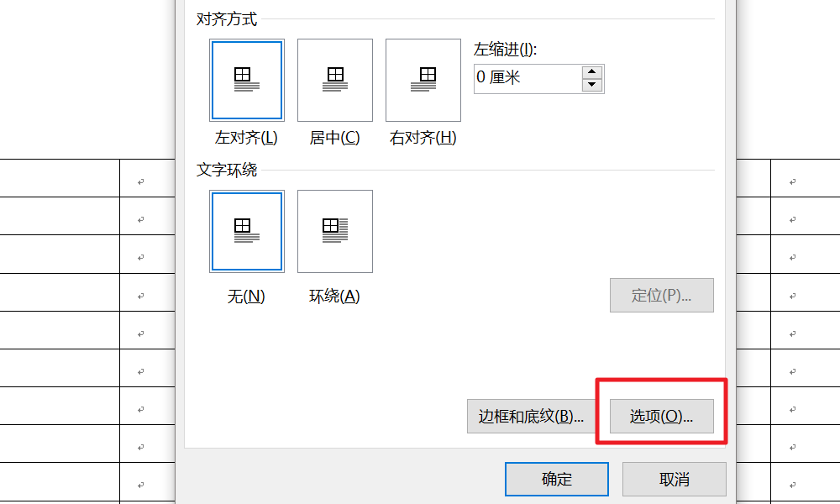840x504 pixels.
Task: Click the 环绕(A) label
Action: pos(335,297)
